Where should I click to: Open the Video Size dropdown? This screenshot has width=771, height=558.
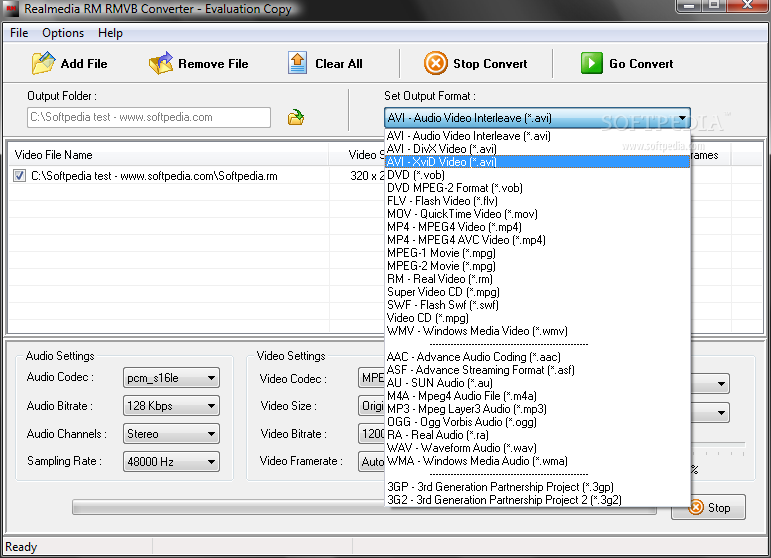[372, 406]
